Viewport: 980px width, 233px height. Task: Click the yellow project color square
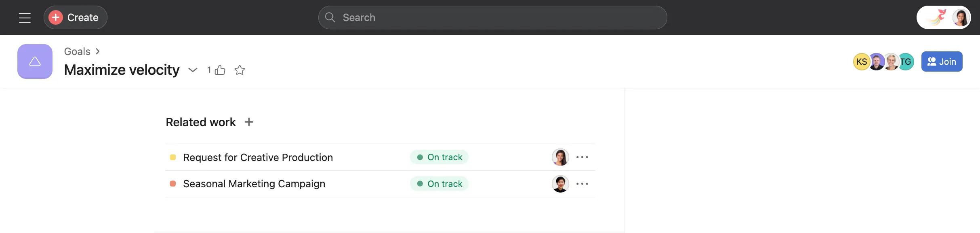coord(173,157)
